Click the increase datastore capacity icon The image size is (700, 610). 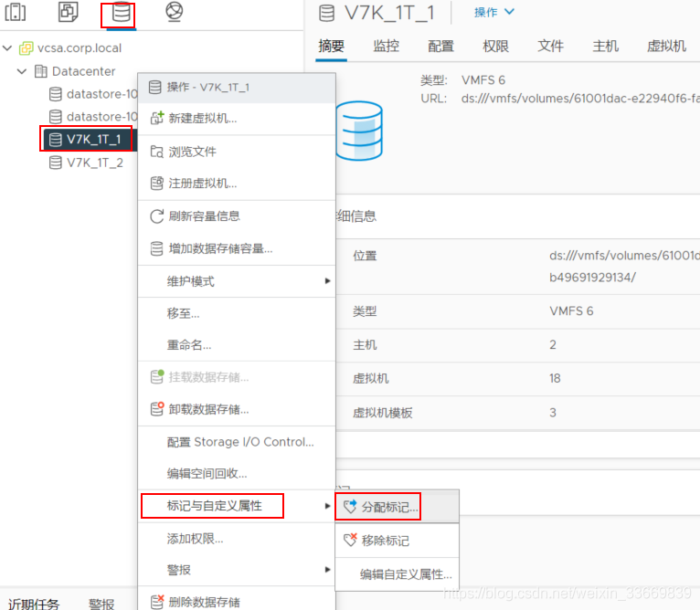(x=156, y=248)
